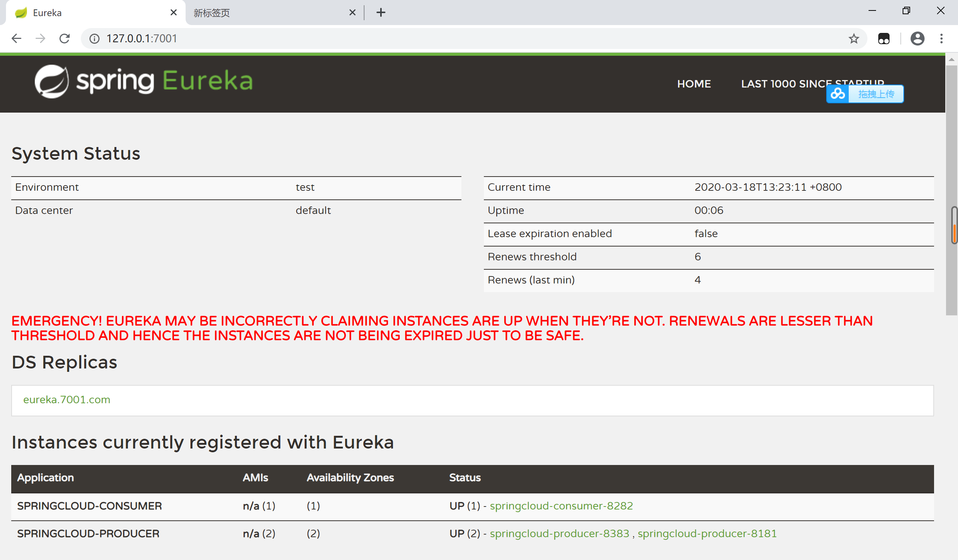
Task: Click the SPRINGCLOUD-PRODUCER application name
Action: (x=88, y=534)
